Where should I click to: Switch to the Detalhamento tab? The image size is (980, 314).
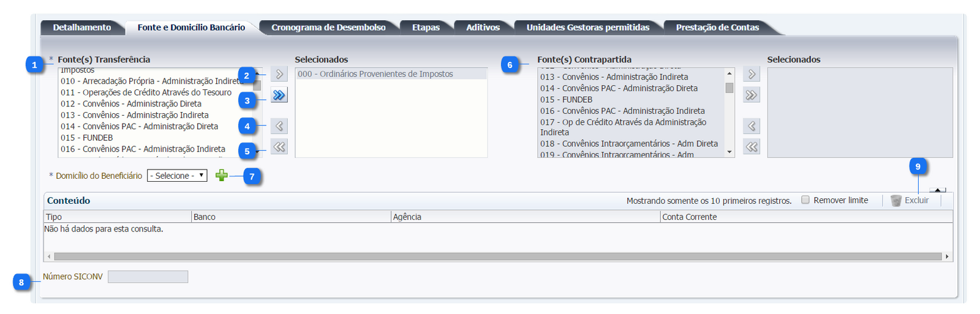(x=82, y=28)
